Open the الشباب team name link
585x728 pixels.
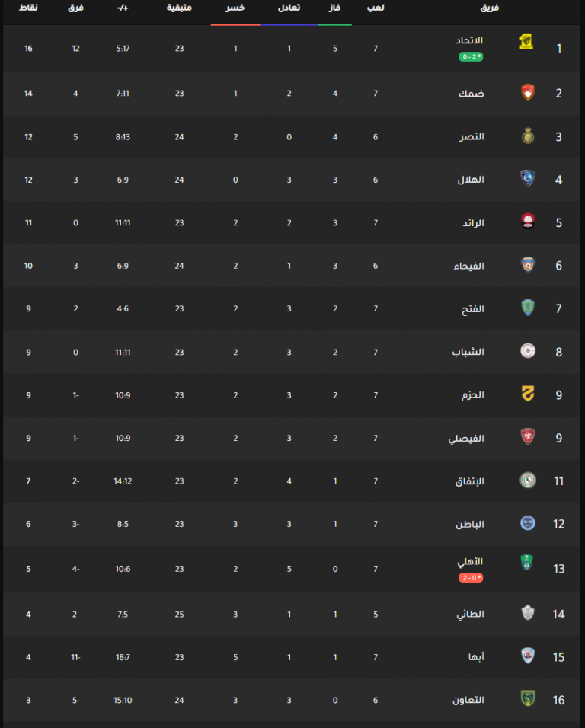(x=468, y=352)
